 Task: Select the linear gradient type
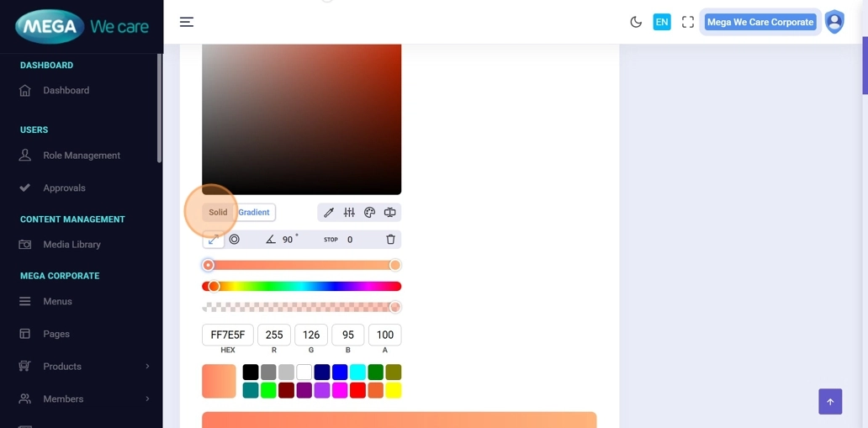(214, 240)
